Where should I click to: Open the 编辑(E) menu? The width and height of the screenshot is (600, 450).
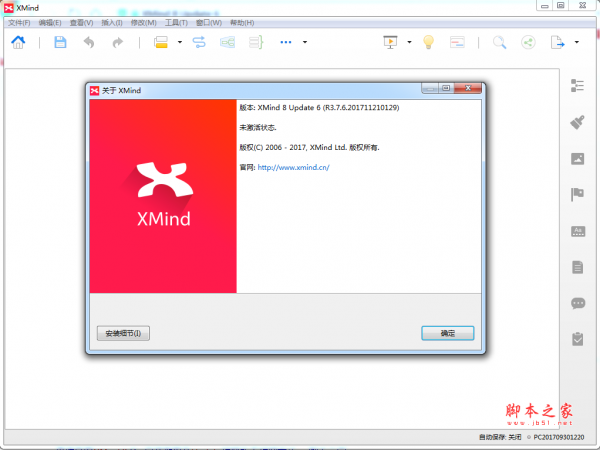tap(50, 23)
